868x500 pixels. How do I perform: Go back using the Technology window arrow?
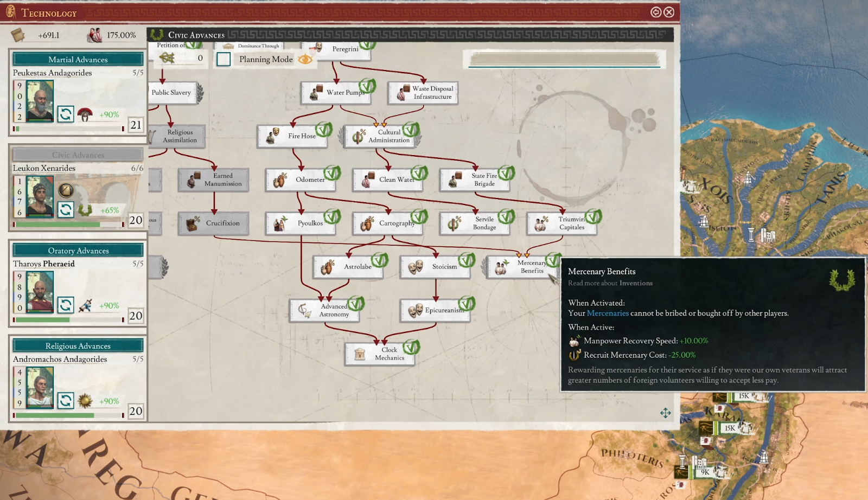[656, 12]
